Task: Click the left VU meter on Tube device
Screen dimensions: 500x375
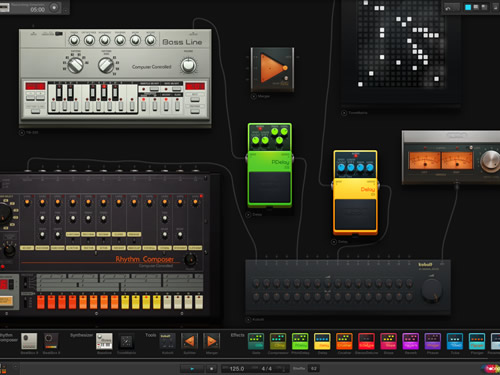Action: (424, 160)
